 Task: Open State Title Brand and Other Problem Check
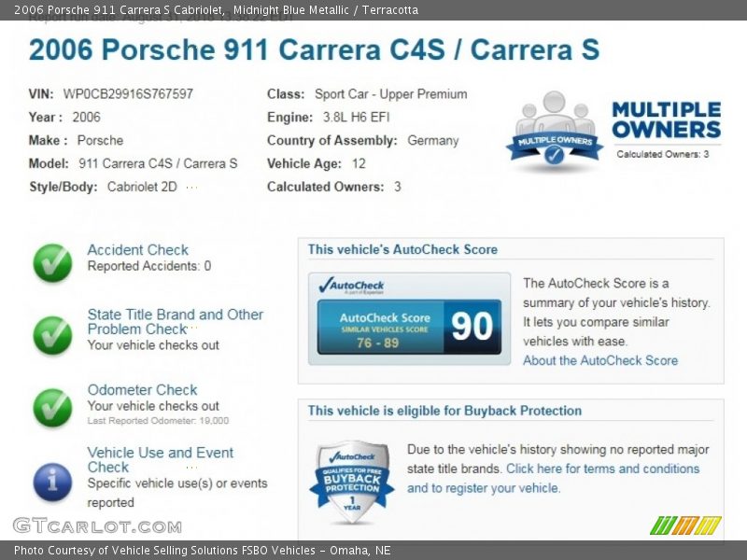pyautogui.click(x=176, y=321)
